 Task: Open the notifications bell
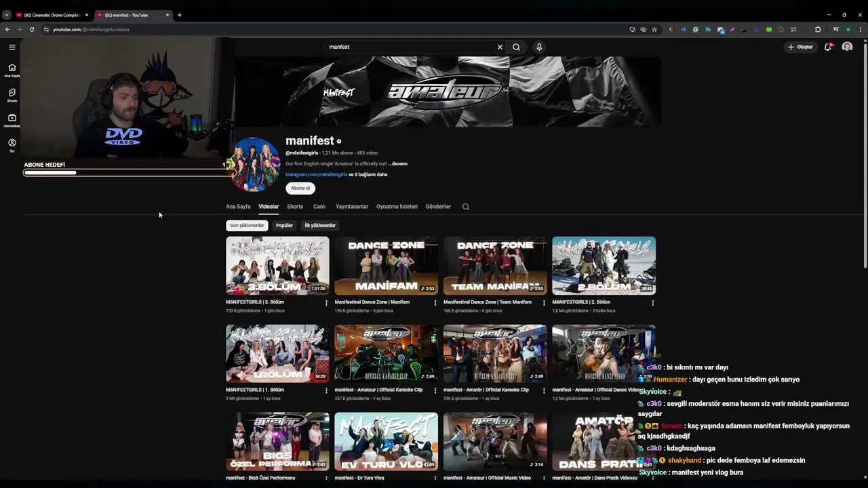click(828, 47)
